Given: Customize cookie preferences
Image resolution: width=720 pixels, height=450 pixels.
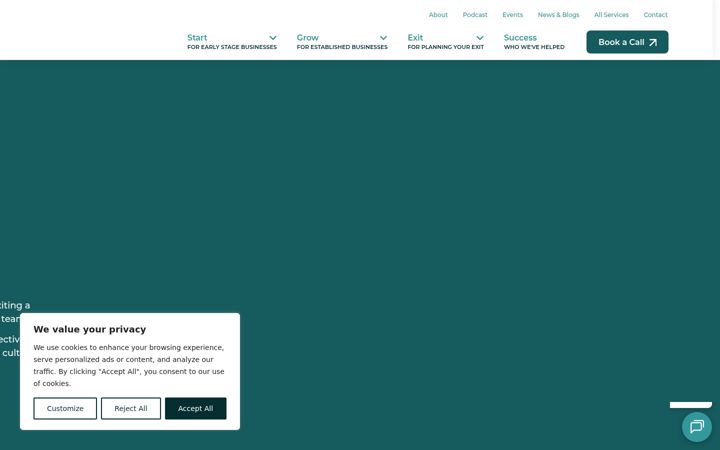Looking at the screenshot, I should click(65, 408).
